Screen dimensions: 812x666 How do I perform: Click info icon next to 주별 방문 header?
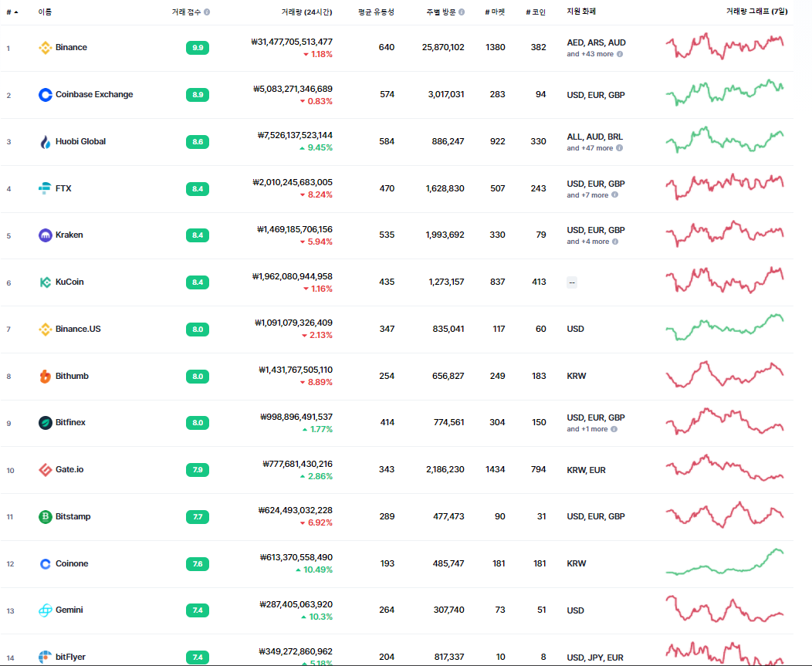click(462, 12)
